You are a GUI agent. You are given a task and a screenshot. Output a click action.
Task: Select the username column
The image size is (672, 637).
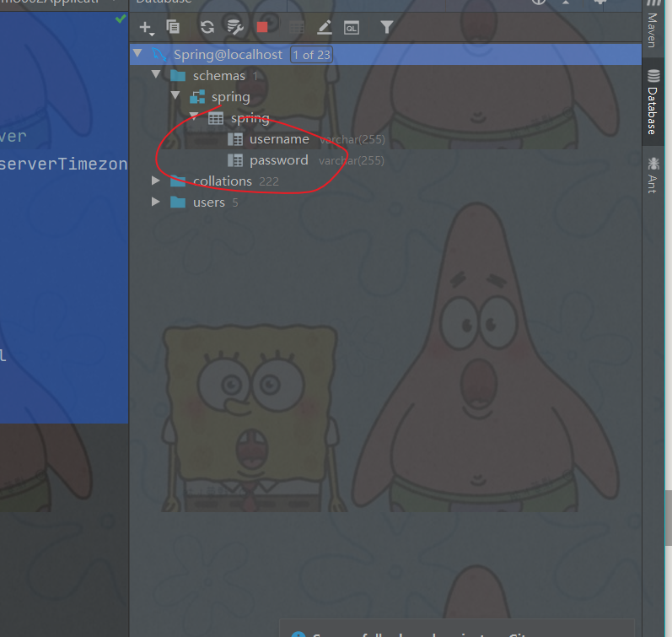pyautogui.click(x=279, y=139)
